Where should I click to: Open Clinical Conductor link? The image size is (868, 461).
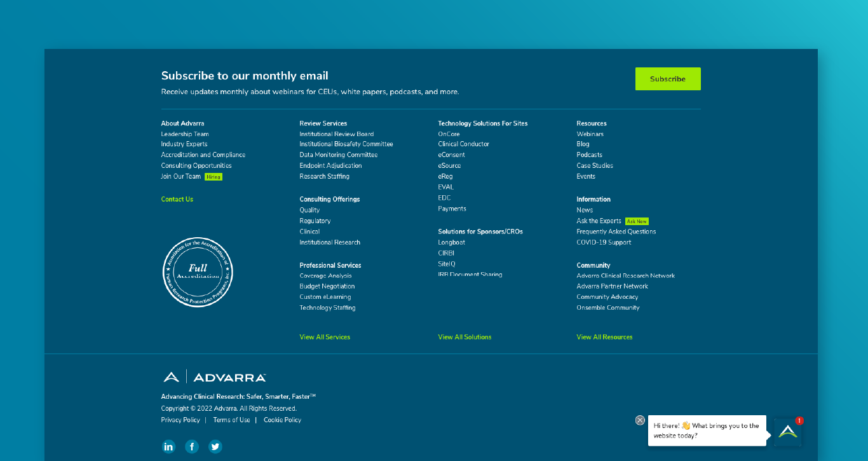tap(464, 144)
